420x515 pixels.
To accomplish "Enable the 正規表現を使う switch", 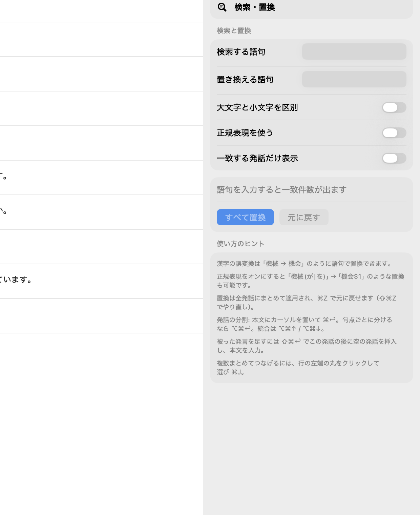I will (394, 133).
